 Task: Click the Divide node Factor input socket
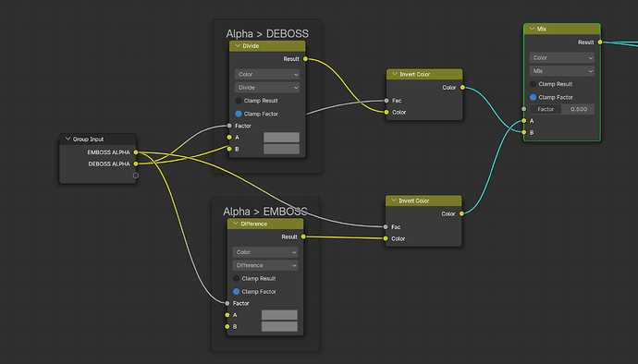coord(229,126)
